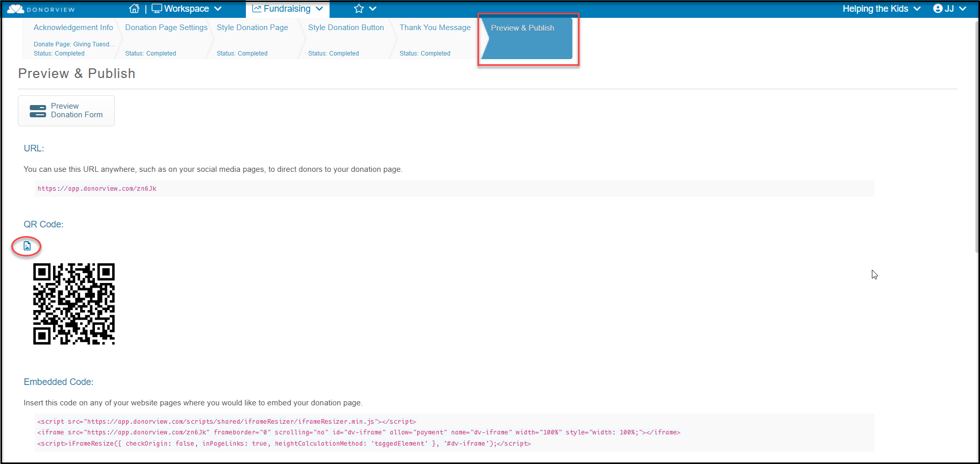Open the Helping the Kids organization menu
The image size is (980, 464).
[x=882, y=9]
